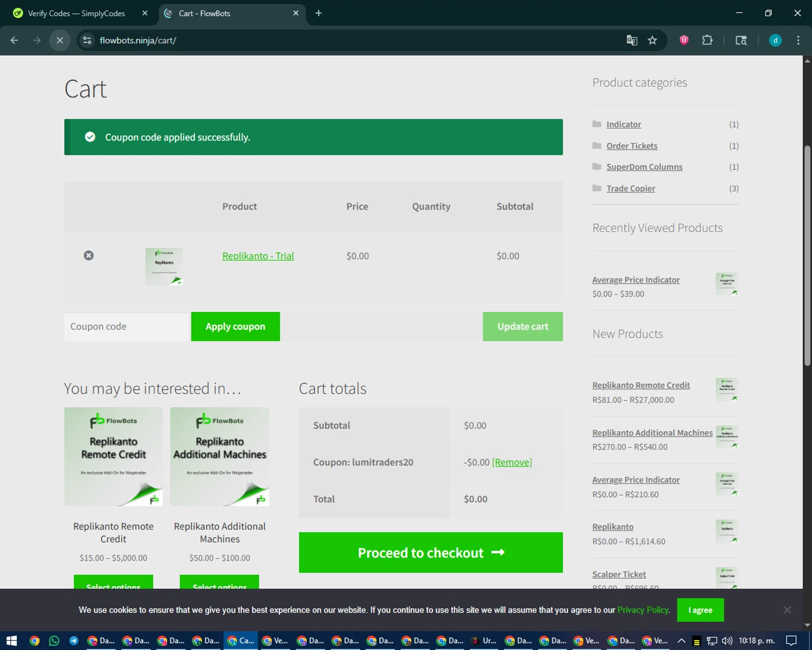
Task: Open the Windows notification center
Action: 791,641
